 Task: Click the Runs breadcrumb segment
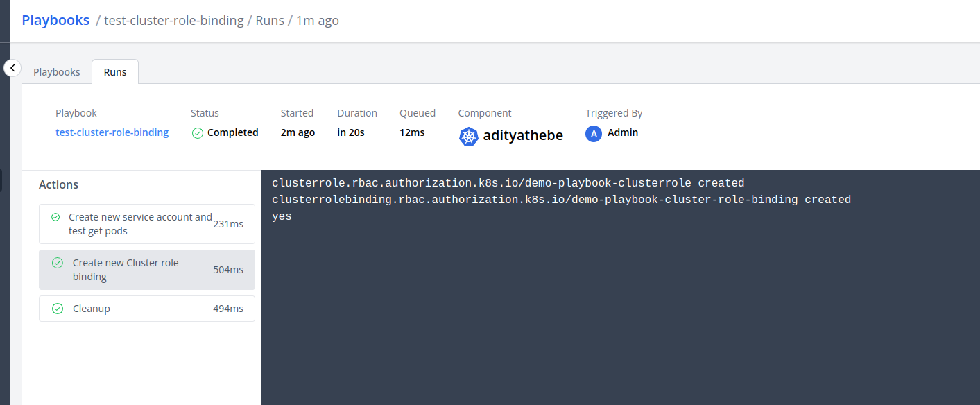270,21
